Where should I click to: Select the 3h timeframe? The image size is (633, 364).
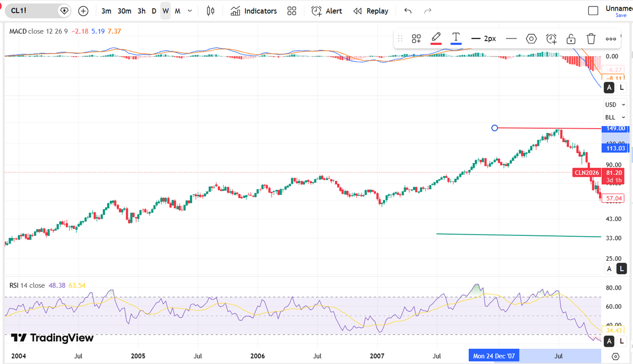coord(141,11)
